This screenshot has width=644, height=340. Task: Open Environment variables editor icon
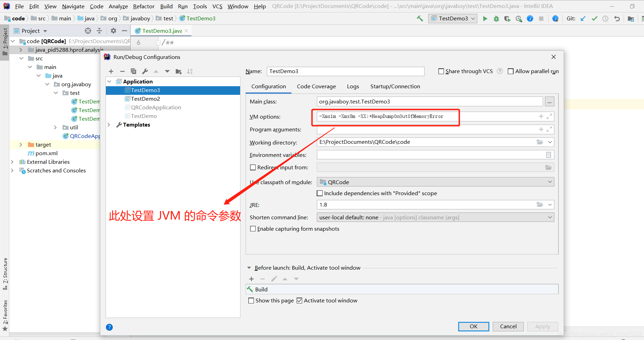pyautogui.click(x=548, y=155)
